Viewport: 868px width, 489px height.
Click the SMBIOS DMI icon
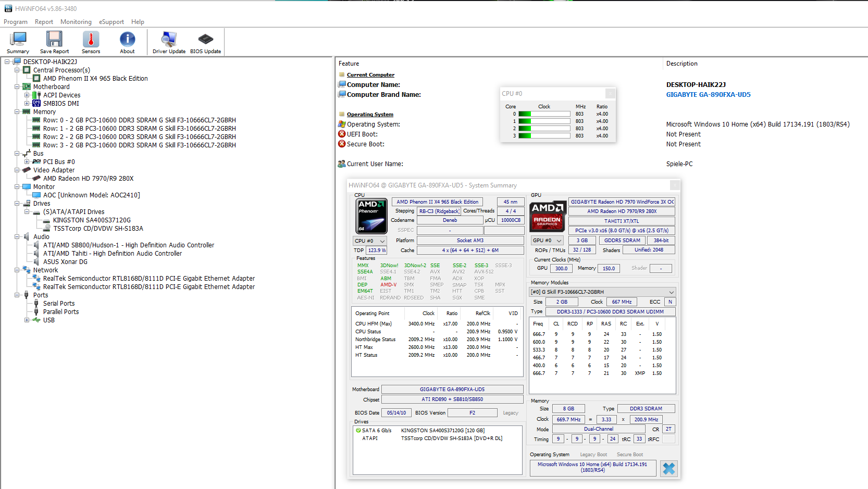[x=37, y=103]
